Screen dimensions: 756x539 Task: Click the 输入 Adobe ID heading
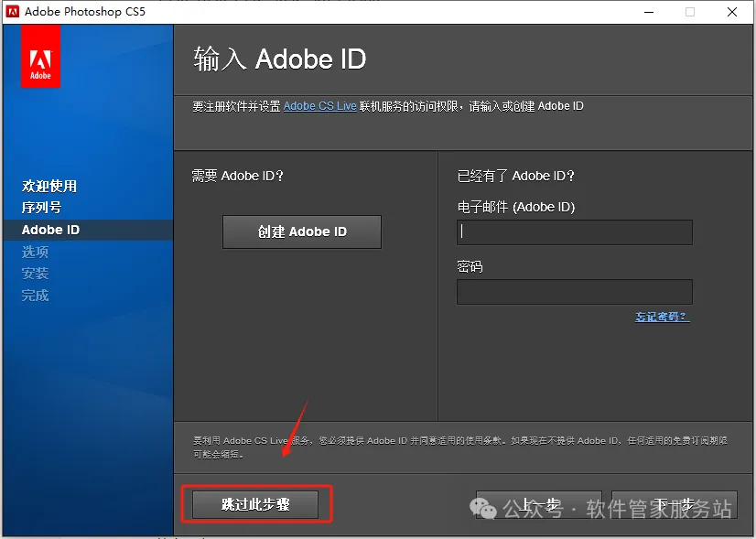pos(280,59)
